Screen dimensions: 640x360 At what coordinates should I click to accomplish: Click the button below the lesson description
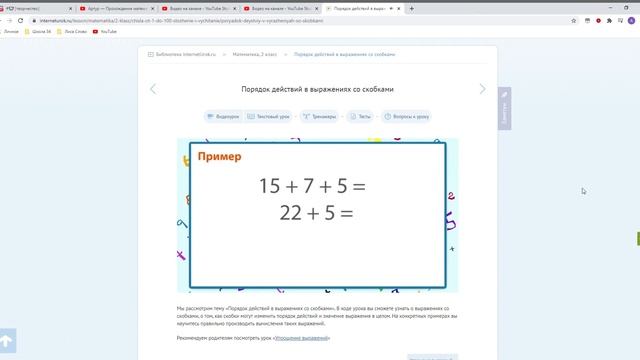433,358
